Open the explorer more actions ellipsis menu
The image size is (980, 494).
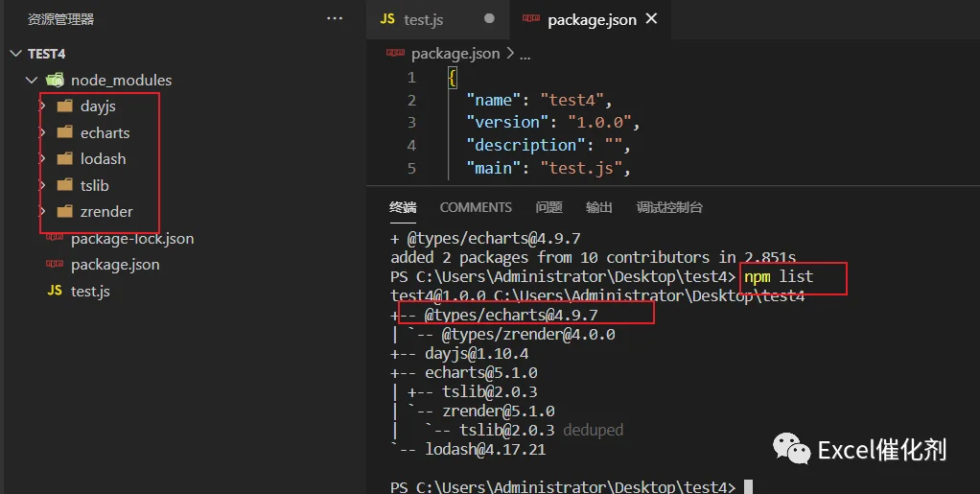[x=335, y=19]
